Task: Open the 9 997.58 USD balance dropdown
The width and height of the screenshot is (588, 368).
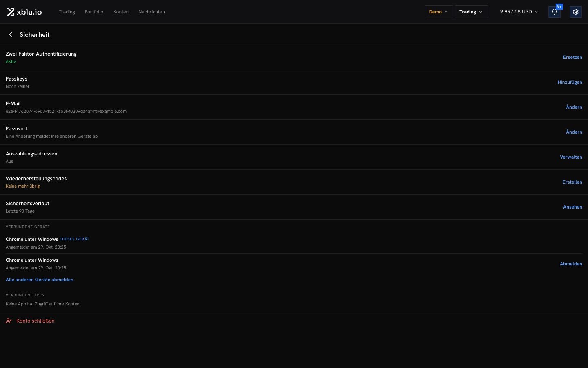Action: [x=519, y=12]
